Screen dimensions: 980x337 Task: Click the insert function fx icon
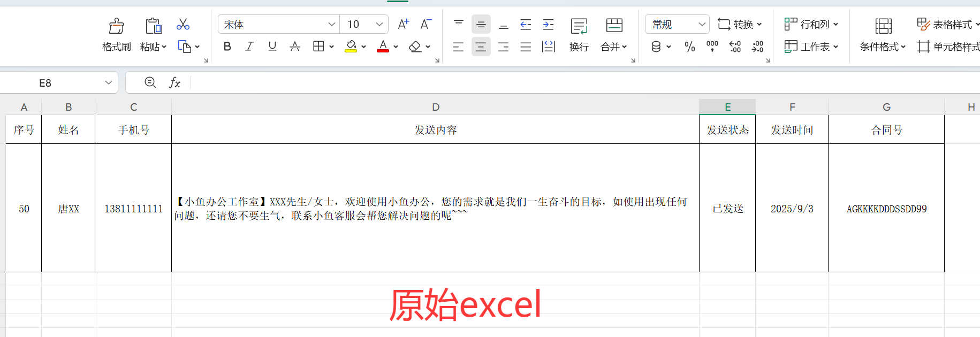pyautogui.click(x=174, y=82)
